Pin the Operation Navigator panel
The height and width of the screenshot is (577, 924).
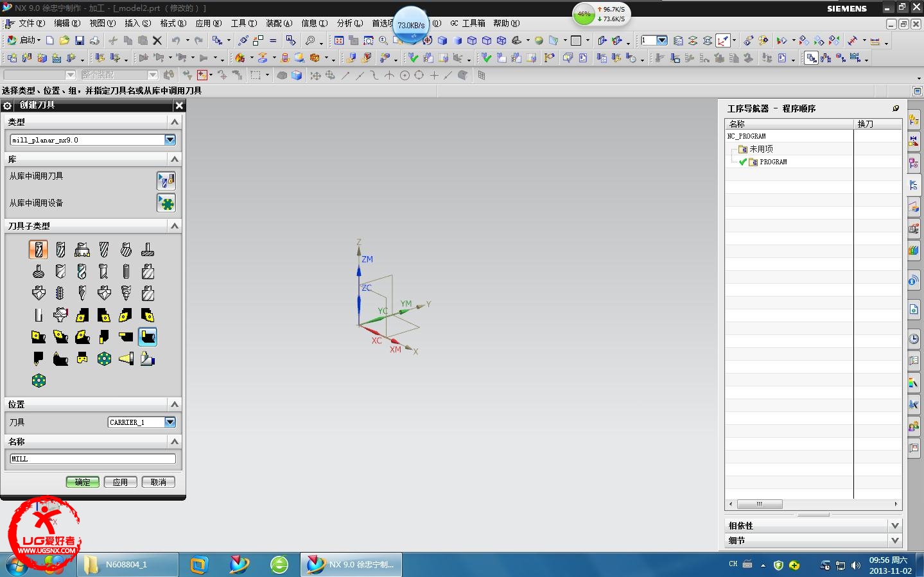[896, 108]
